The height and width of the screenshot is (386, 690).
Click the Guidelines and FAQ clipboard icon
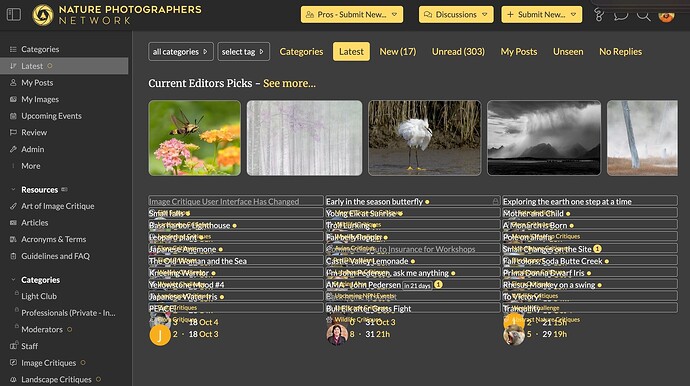tap(13, 256)
